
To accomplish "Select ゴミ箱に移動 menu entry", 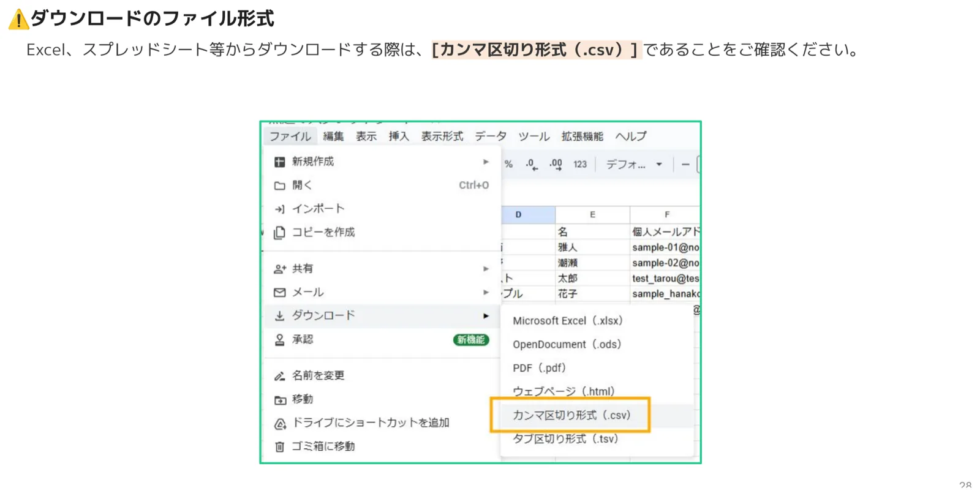I will pyautogui.click(x=382, y=447).
